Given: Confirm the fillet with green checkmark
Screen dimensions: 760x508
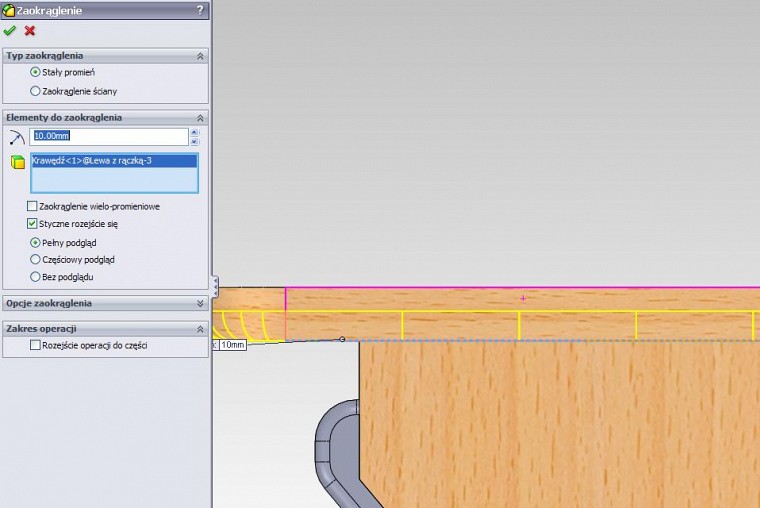Looking at the screenshot, I should click(9, 31).
